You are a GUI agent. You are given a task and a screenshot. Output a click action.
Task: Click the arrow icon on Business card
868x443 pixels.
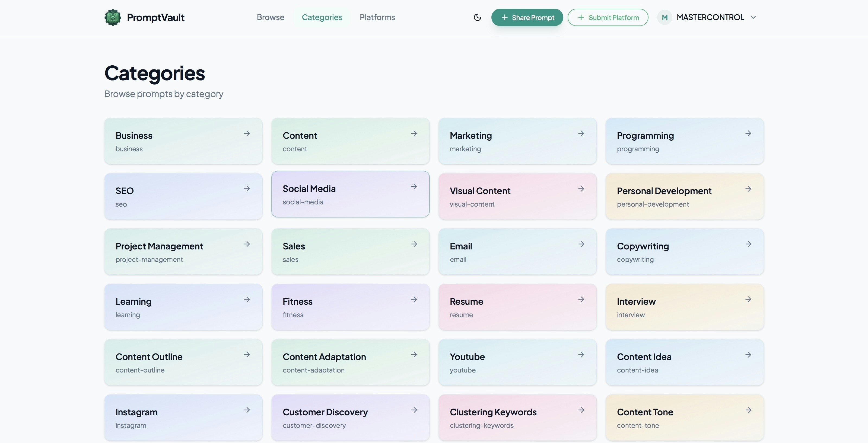click(x=247, y=133)
